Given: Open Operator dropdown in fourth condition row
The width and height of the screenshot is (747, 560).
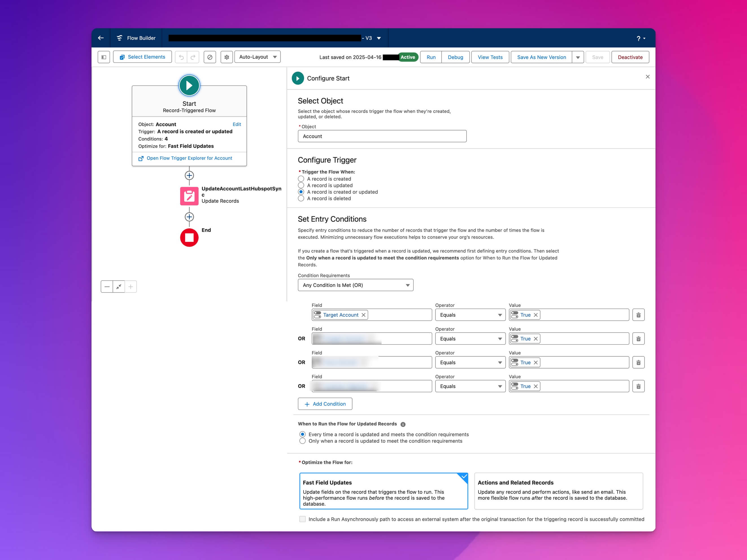Looking at the screenshot, I should click(x=470, y=386).
